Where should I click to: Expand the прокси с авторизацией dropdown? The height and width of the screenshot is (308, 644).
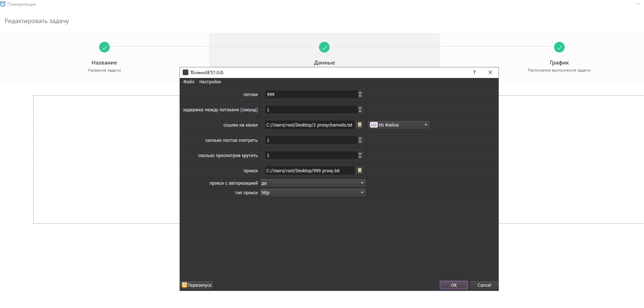tap(313, 183)
